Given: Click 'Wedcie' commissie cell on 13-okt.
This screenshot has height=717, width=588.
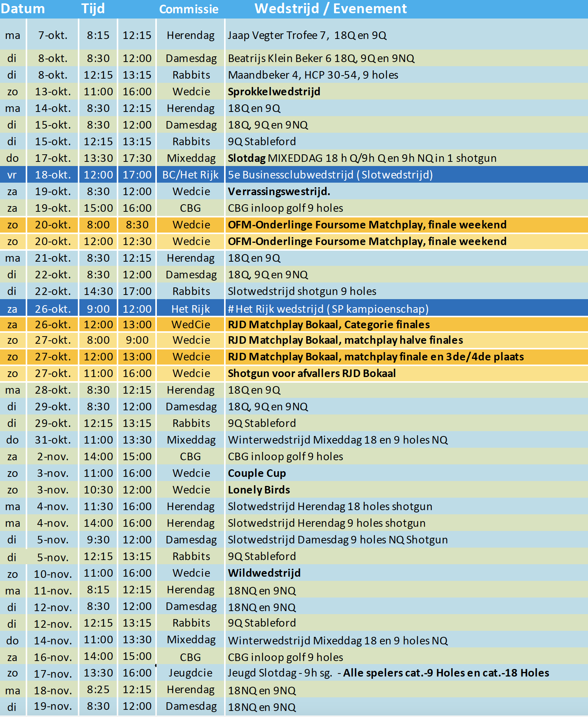Looking at the screenshot, I should click(190, 92).
